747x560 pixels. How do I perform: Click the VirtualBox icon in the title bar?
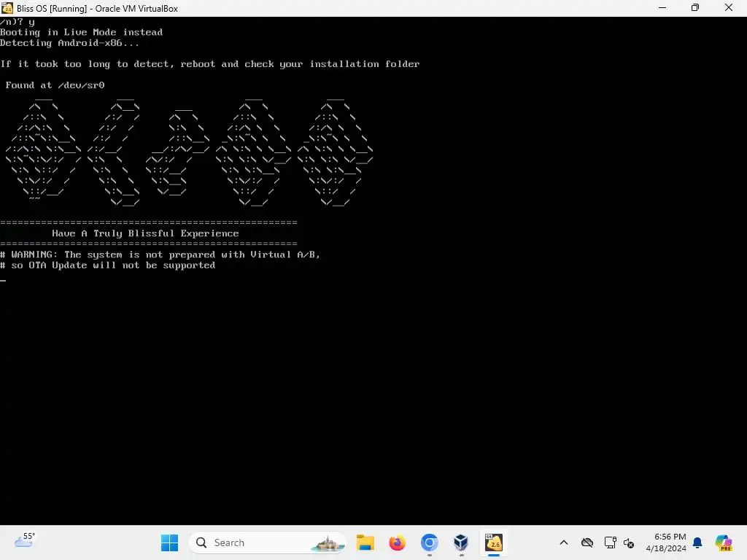click(x=7, y=8)
